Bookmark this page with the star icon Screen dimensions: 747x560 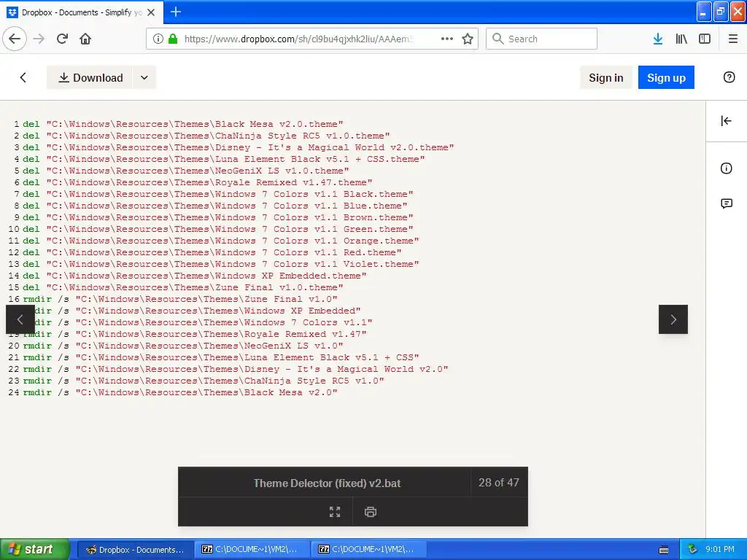pyautogui.click(x=468, y=39)
